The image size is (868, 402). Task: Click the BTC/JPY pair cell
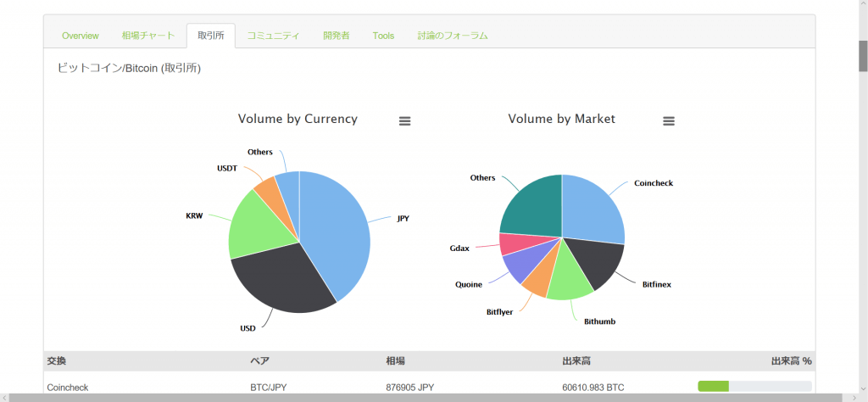click(269, 388)
